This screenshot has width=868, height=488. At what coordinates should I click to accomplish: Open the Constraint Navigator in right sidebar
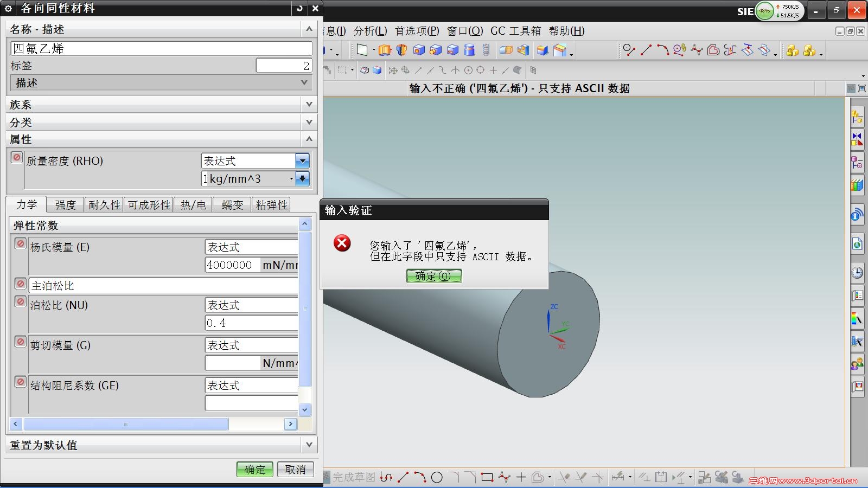coord(857,140)
